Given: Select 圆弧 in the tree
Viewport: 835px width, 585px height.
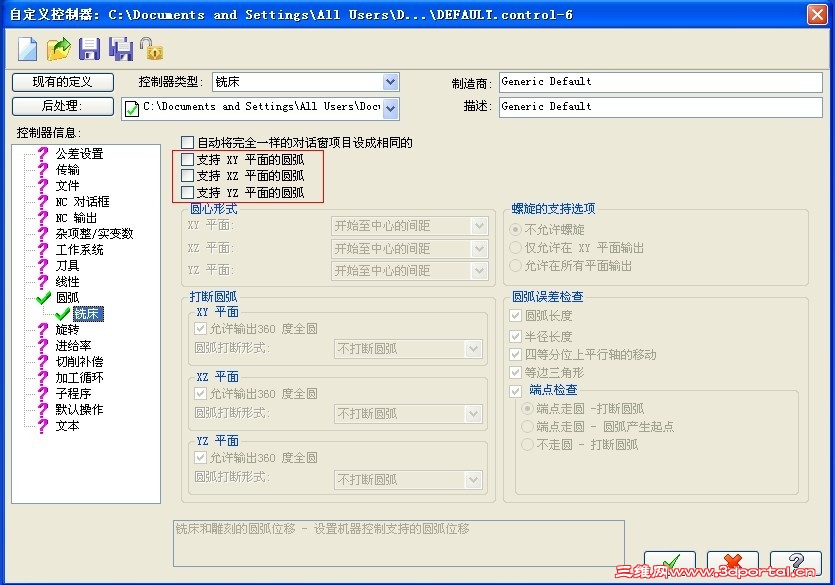Looking at the screenshot, I should coord(68,298).
